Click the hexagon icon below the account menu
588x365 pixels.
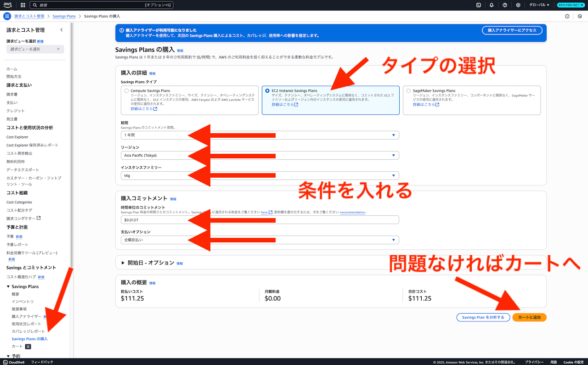[580, 16]
